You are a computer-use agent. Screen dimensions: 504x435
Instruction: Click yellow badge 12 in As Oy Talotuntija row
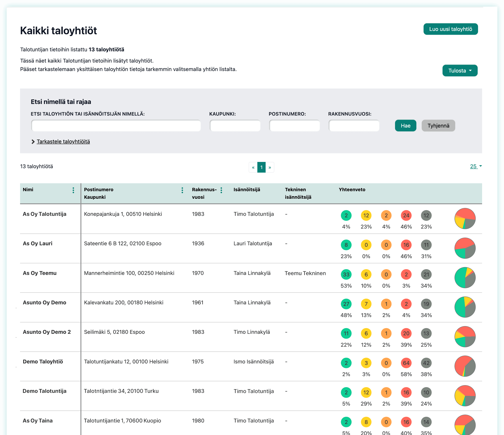tap(366, 215)
